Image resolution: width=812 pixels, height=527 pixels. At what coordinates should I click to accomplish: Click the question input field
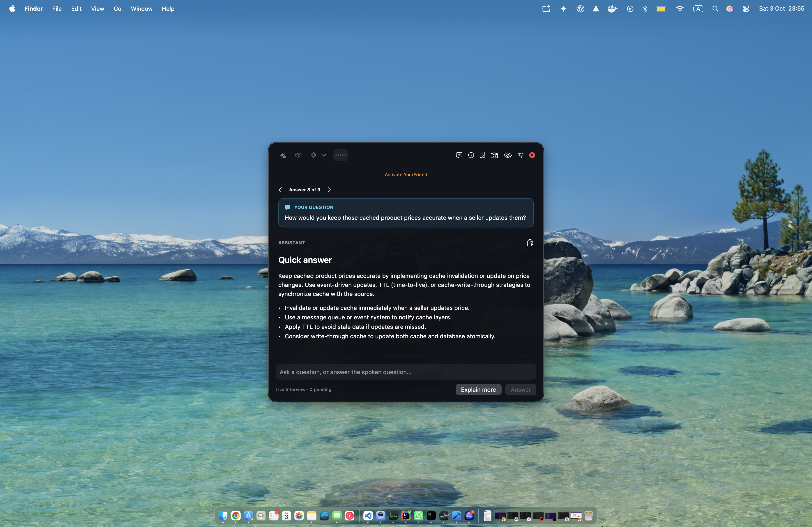click(406, 372)
